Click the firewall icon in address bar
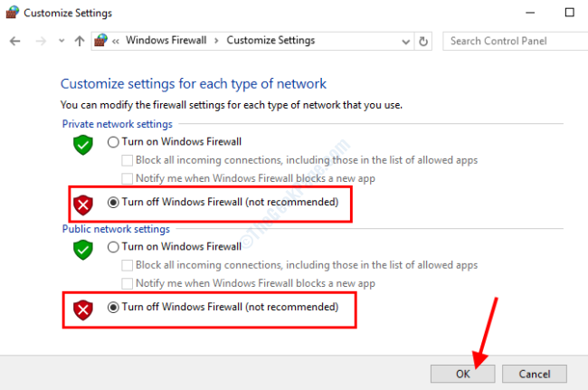 (x=100, y=40)
